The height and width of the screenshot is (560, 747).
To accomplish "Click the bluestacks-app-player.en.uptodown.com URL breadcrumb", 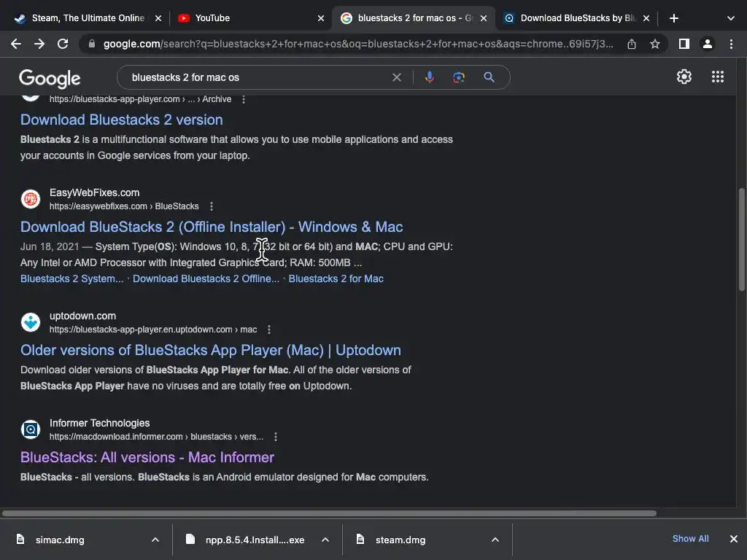I will 153,330.
